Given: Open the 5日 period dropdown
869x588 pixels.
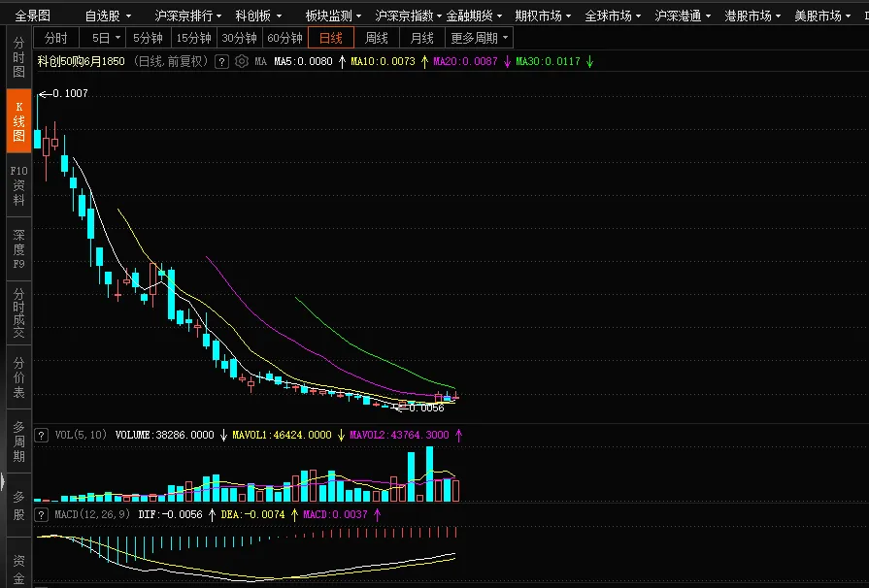Looking at the screenshot, I should (103, 38).
